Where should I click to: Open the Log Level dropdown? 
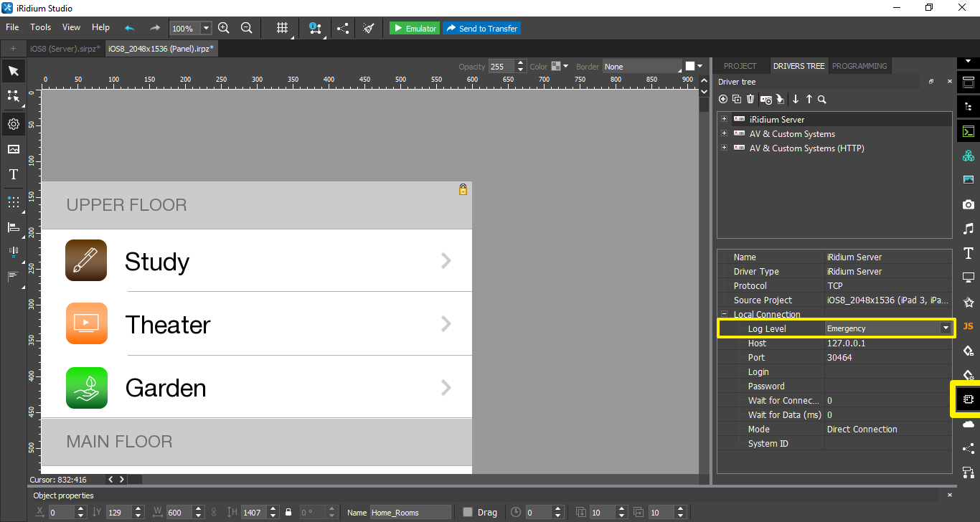coord(946,328)
